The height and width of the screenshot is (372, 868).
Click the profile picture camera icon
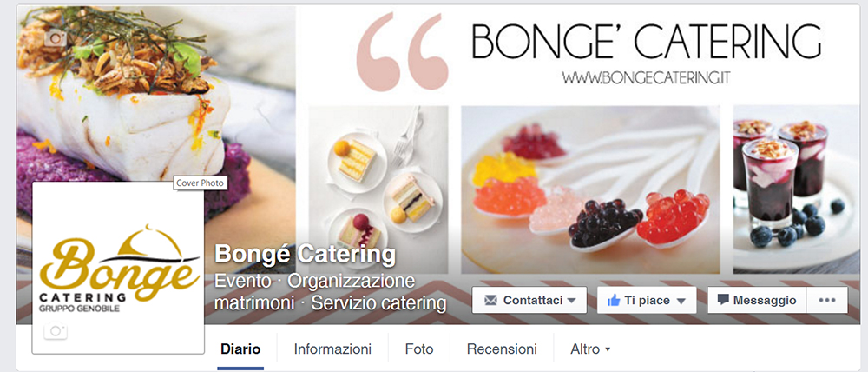coord(55,331)
